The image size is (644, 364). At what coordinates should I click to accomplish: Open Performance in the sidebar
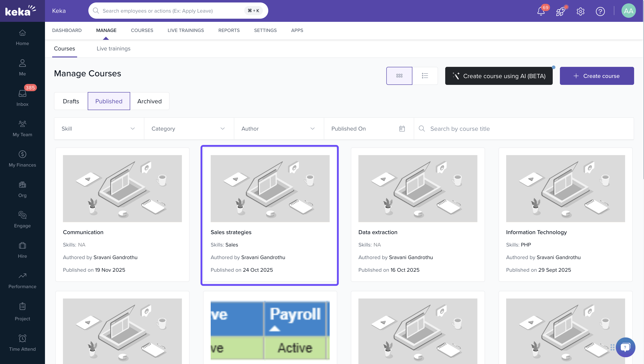[x=22, y=280]
